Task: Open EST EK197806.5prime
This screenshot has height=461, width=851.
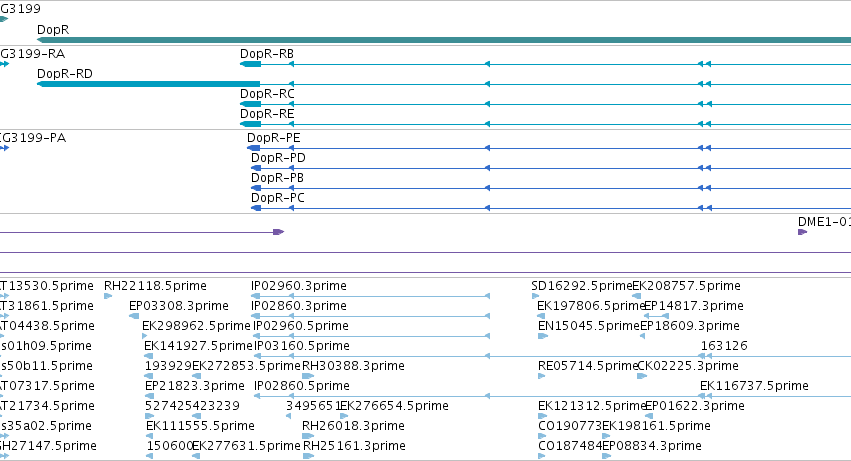Action: click(590, 306)
